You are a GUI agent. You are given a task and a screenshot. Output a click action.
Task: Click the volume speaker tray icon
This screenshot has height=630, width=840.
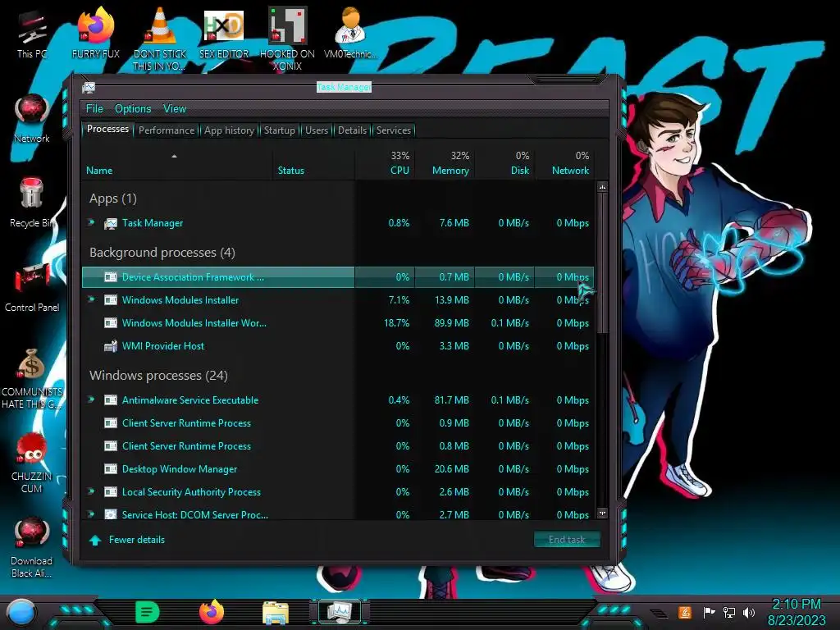(x=749, y=612)
